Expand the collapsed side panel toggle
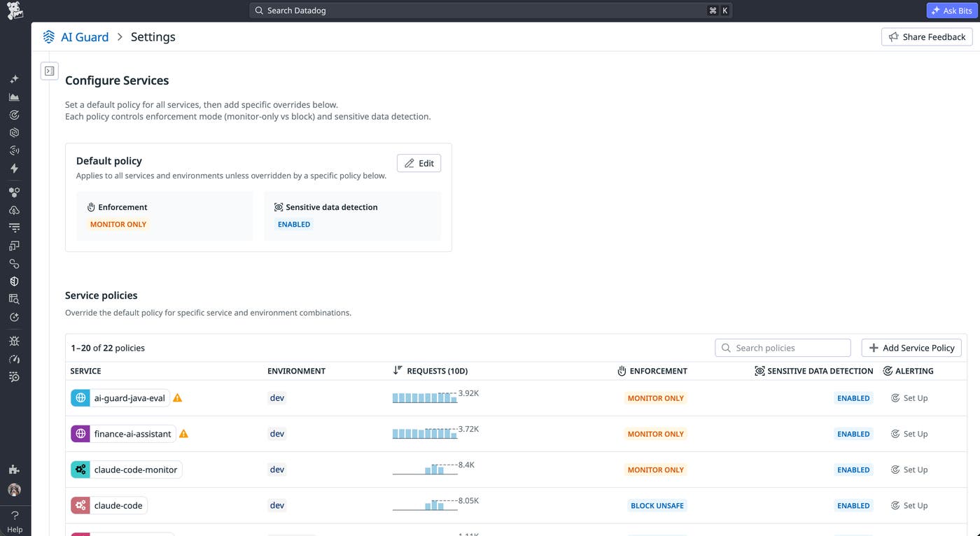The height and width of the screenshot is (536, 980). click(x=50, y=71)
